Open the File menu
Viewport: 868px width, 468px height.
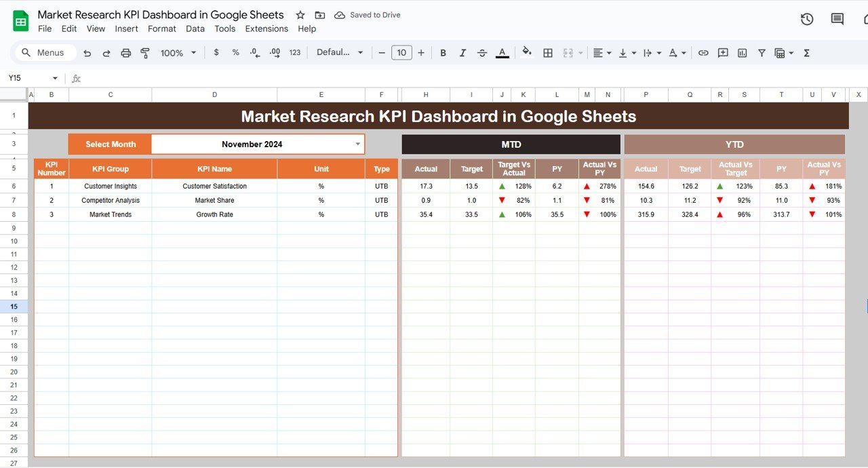point(45,28)
